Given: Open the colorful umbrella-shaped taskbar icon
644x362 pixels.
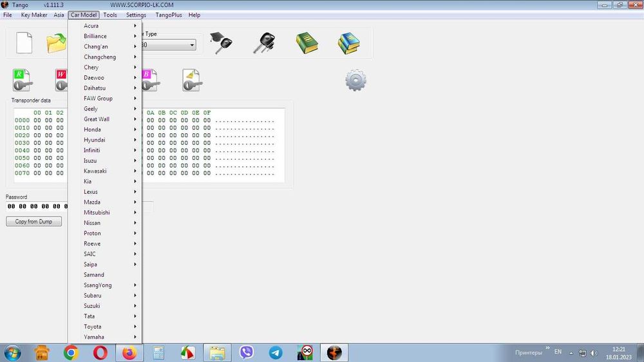Looking at the screenshot, I should point(187,352).
